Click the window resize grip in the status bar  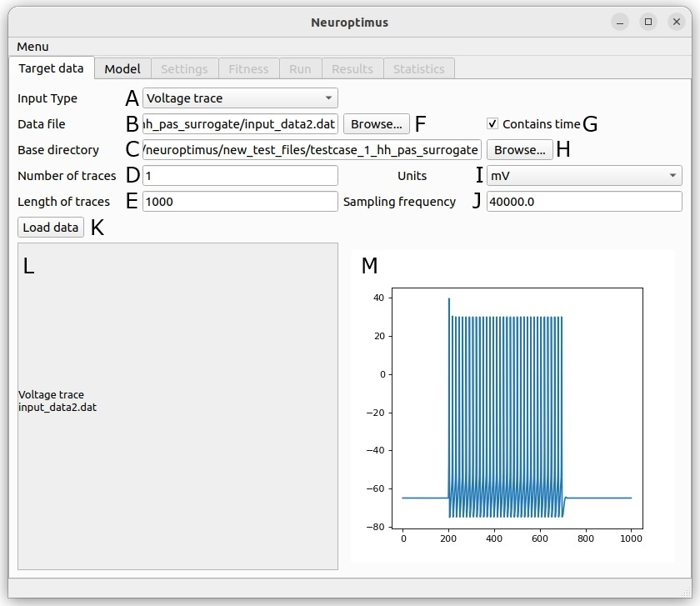(x=686, y=592)
